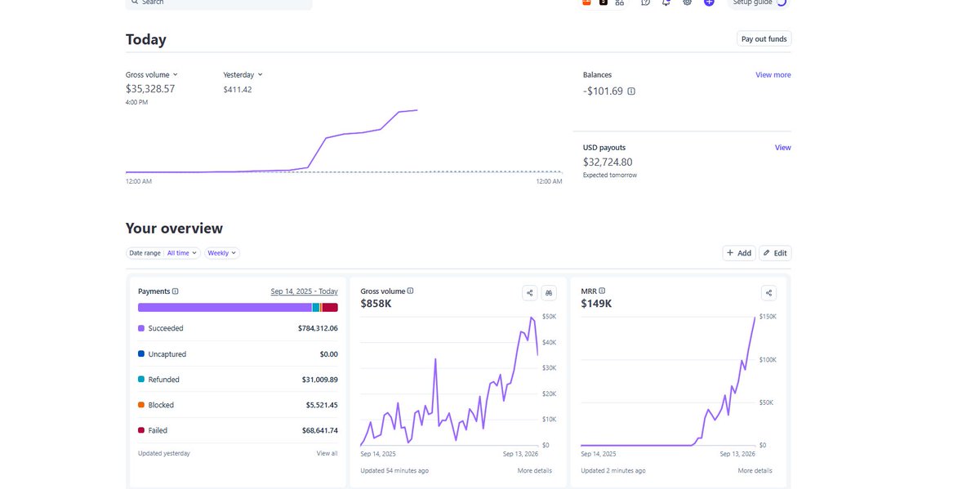
Task: Click the purple Succeeded segment of the payments bar
Action: coord(225,308)
